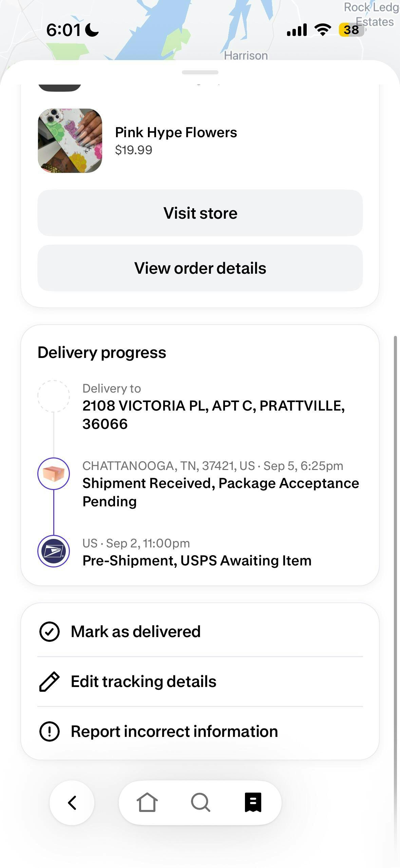
Task: Tap the sheet drag handle to expand
Action: pos(200,72)
